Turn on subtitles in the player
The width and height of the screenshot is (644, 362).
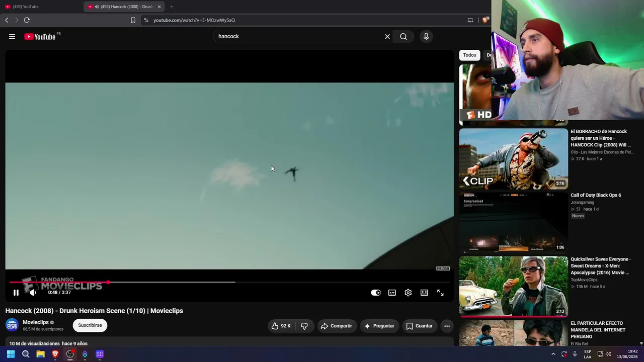tap(392, 293)
